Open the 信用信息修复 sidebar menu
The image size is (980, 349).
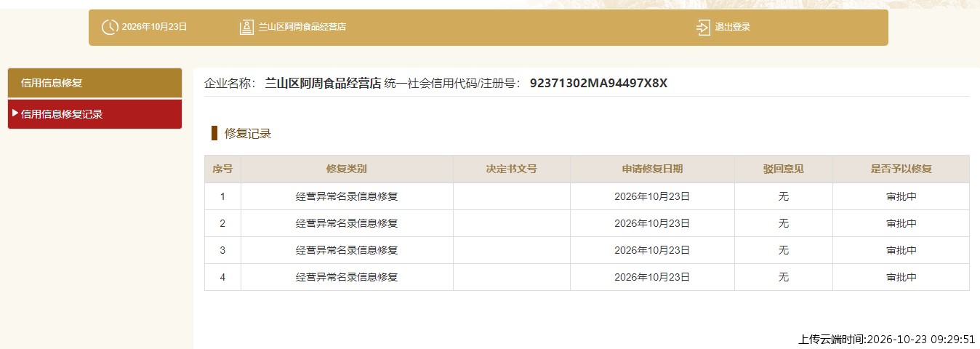point(95,83)
